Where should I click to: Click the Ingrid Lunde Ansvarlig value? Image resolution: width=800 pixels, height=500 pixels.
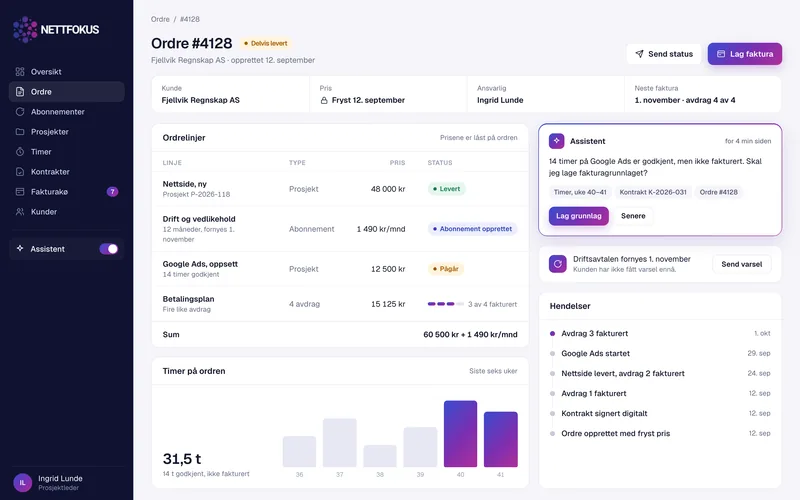point(500,100)
